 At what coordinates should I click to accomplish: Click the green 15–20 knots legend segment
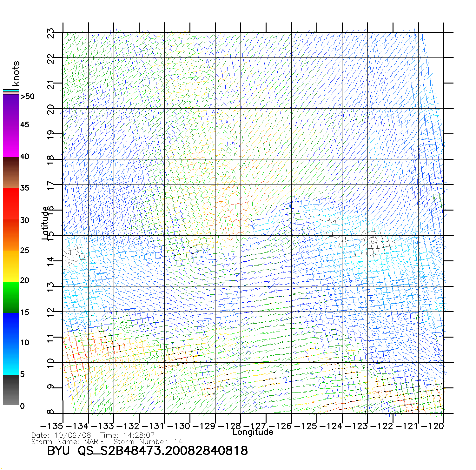click(11, 297)
